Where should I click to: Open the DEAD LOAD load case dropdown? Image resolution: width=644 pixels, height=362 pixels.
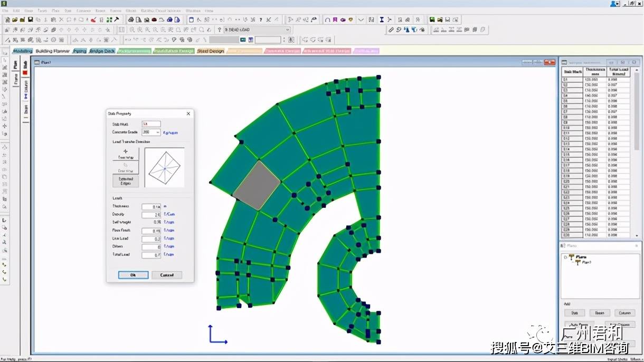(287, 30)
